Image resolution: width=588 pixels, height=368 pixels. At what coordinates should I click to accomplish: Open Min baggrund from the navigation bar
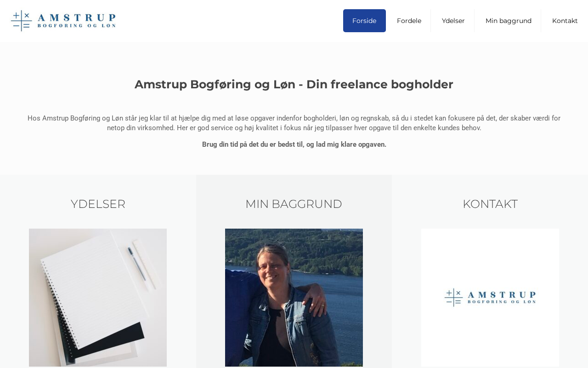pyautogui.click(x=508, y=21)
